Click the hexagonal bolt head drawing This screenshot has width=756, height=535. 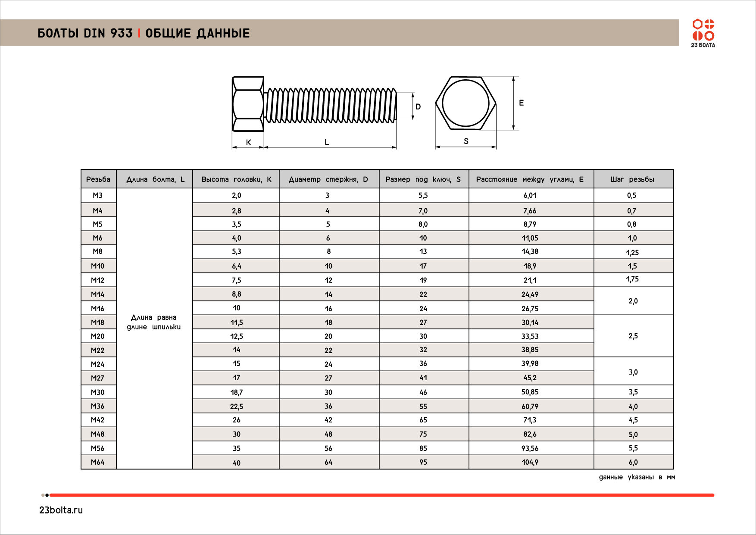[x=465, y=103]
